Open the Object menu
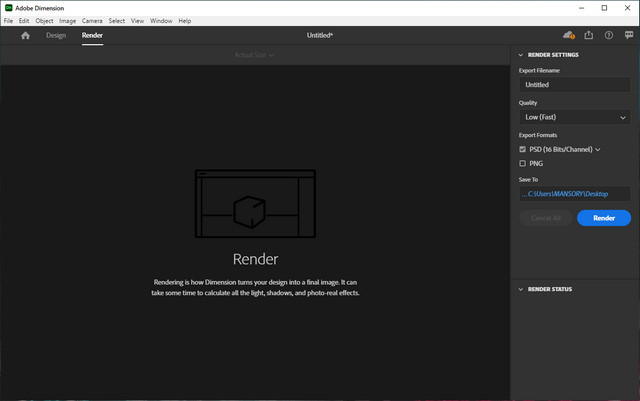The width and height of the screenshot is (640, 401). [x=44, y=20]
